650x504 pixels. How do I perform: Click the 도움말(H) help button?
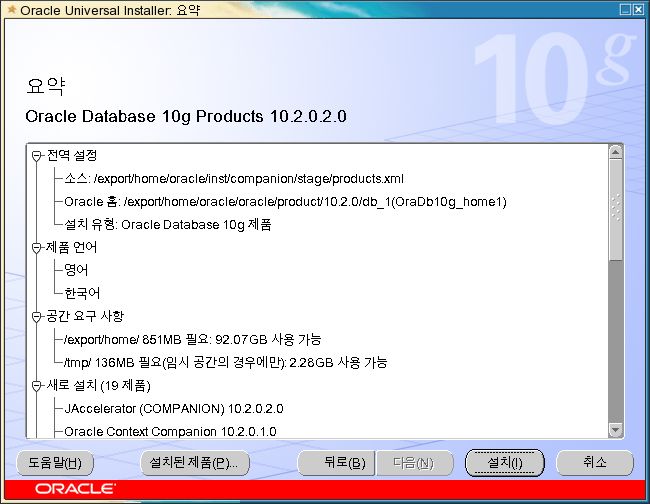pyautogui.click(x=55, y=463)
